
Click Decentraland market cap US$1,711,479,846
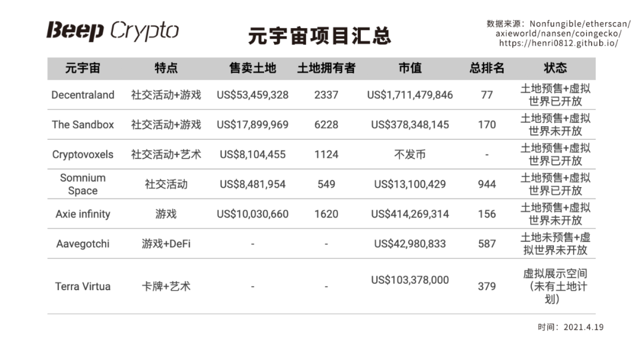[410, 95]
